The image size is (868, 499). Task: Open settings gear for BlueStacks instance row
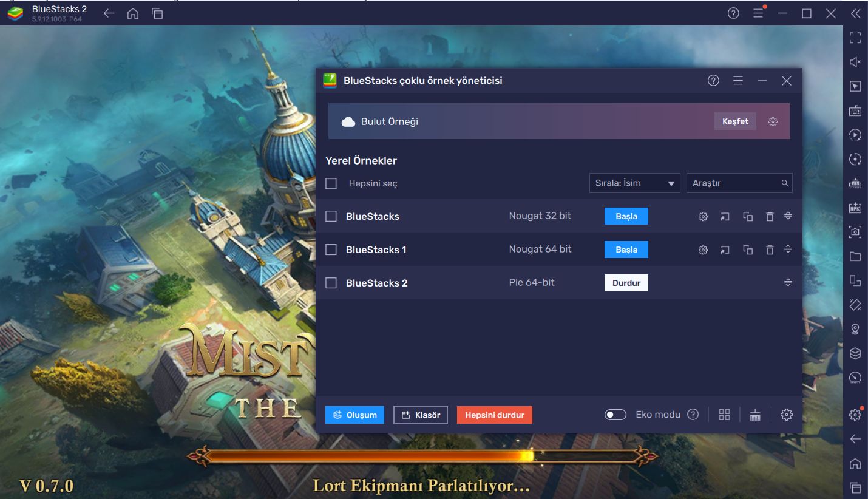(x=703, y=216)
